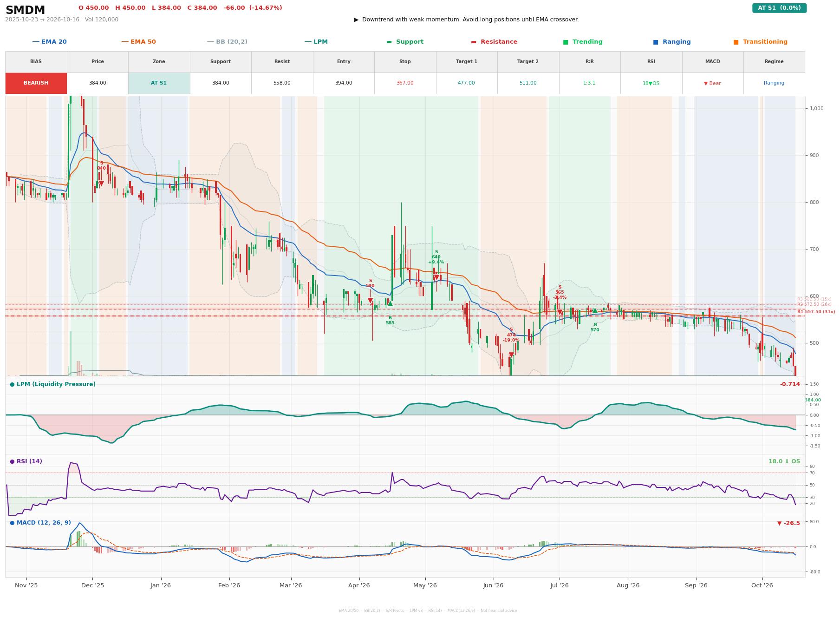Click the sell arrow marker at S 590
The image size is (840, 618).
tap(370, 301)
